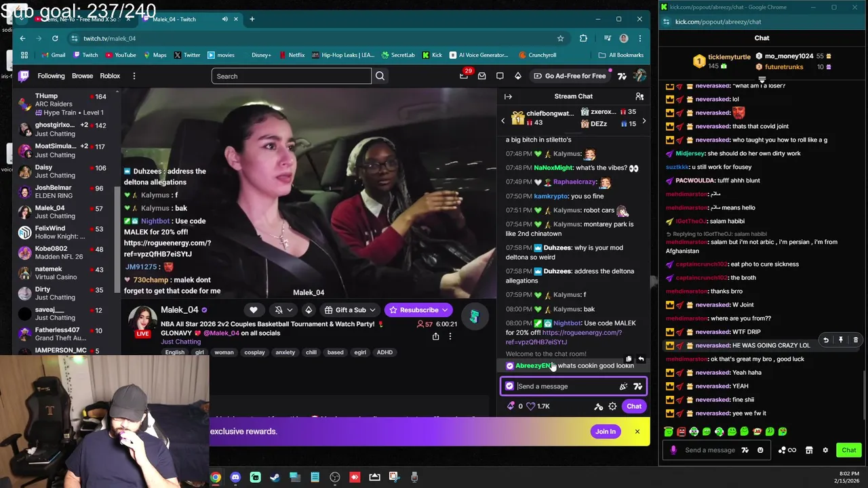Screen dimensions: 868x488
Task: Open All Bookmarks folder
Action: pyautogui.click(x=621, y=55)
